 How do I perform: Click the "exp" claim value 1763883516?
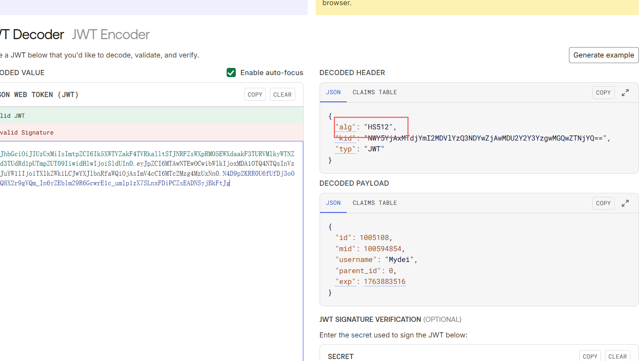(x=385, y=282)
